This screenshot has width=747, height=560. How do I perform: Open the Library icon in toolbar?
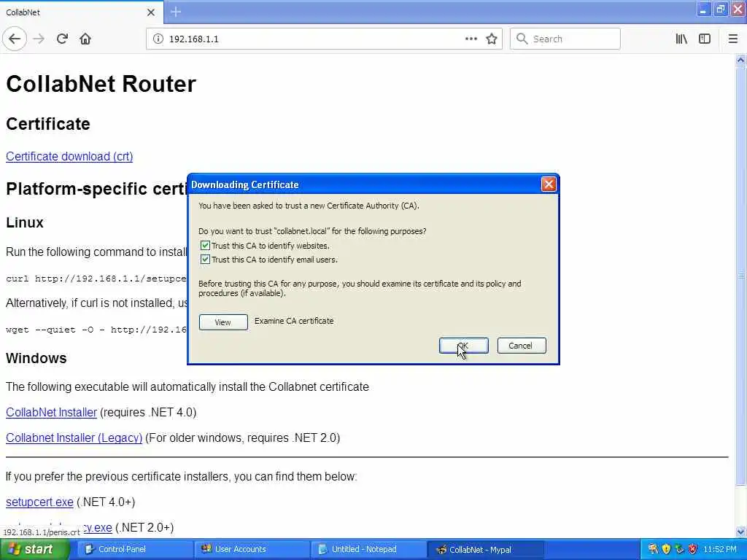(x=681, y=39)
